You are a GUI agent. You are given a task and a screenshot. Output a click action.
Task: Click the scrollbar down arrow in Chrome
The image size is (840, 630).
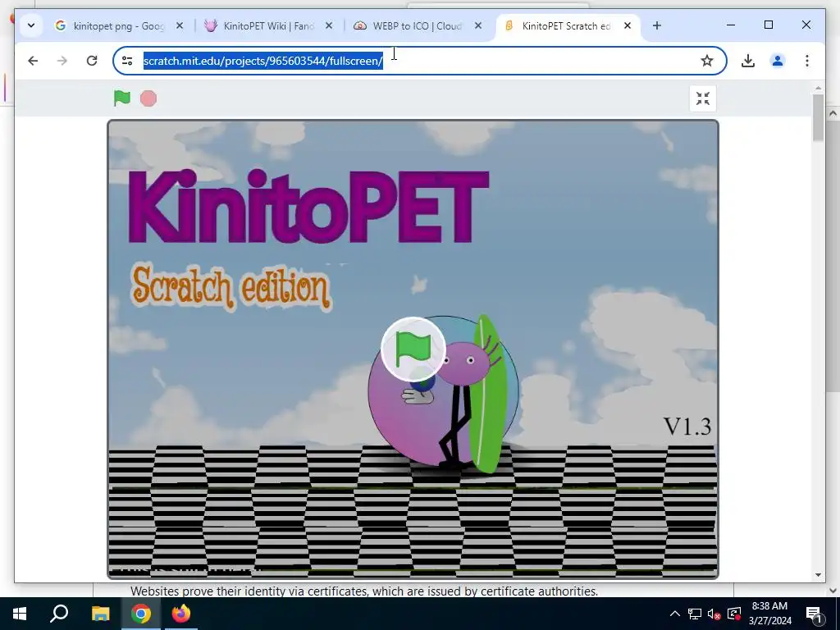[818, 575]
